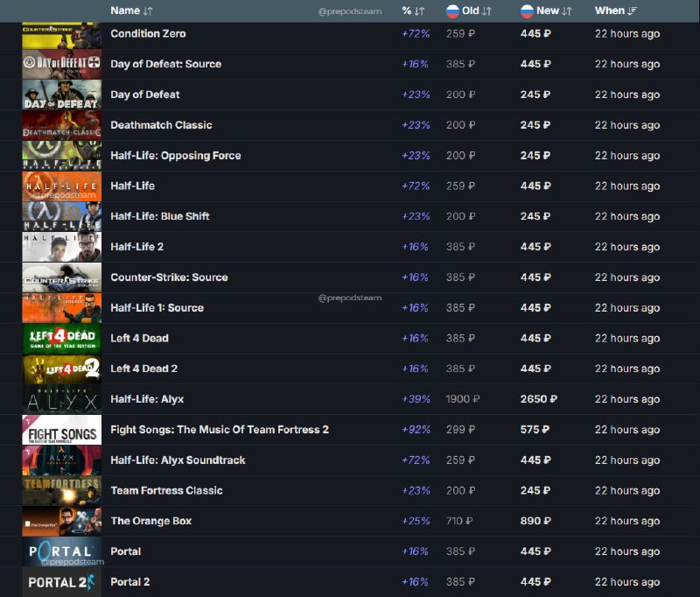Open the Counter-Strike: Source thumbnail
The height and width of the screenshot is (597, 700).
tap(61, 277)
